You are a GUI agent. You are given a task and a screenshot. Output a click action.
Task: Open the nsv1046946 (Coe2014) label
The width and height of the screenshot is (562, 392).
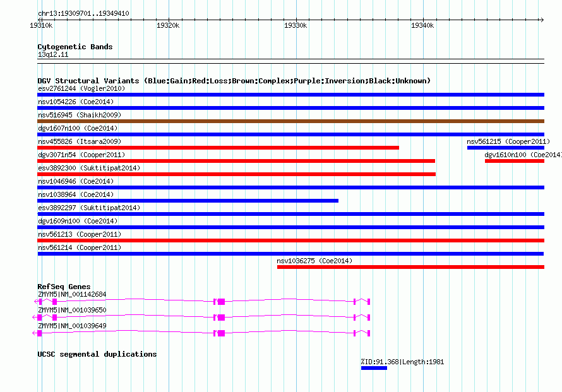76,181
